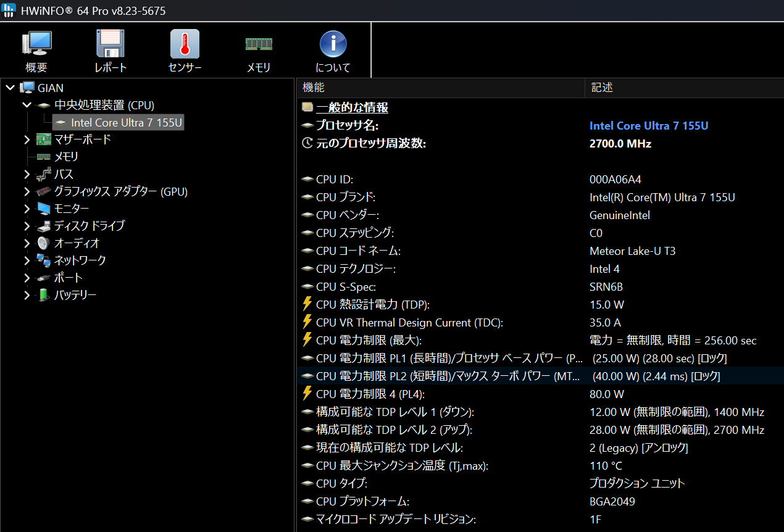
Task: Select the CPU 電力制限 PL1 row
Action: 540,358
